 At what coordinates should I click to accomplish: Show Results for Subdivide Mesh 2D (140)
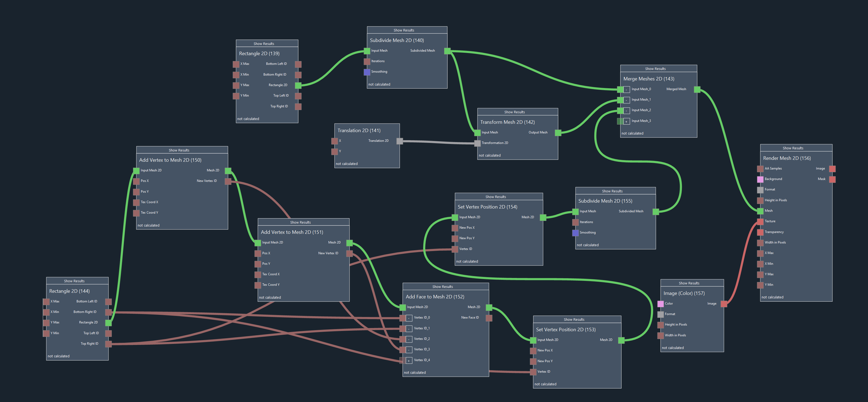[404, 30]
